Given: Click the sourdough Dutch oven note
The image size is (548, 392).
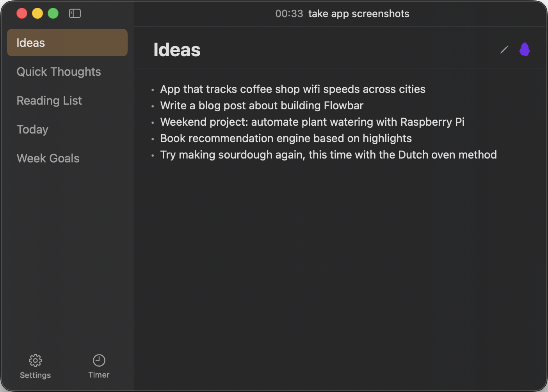Looking at the screenshot, I should coord(328,155).
